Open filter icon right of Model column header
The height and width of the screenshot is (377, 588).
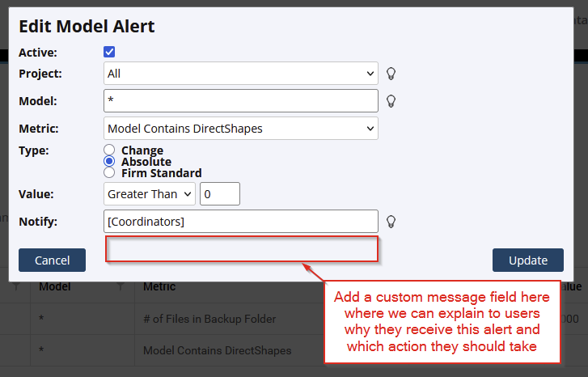[121, 286]
